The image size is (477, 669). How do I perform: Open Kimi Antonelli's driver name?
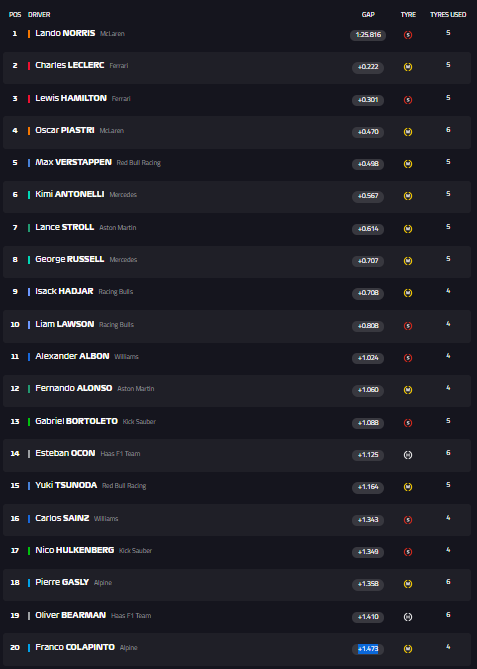(70, 194)
